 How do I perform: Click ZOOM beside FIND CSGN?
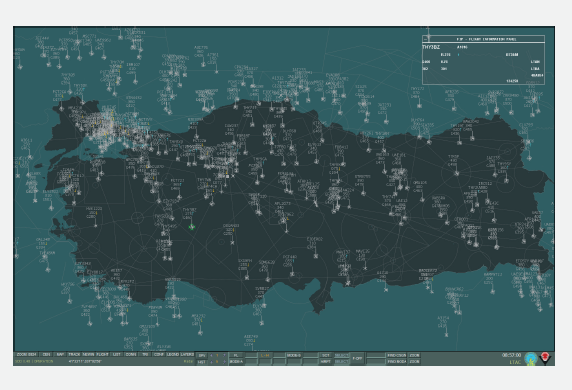click(x=414, y=355)
